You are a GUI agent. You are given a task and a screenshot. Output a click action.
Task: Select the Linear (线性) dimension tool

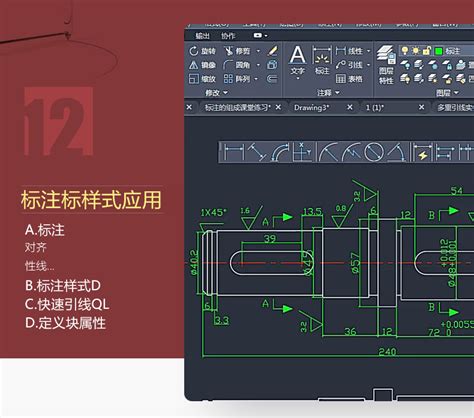[349, 51]
